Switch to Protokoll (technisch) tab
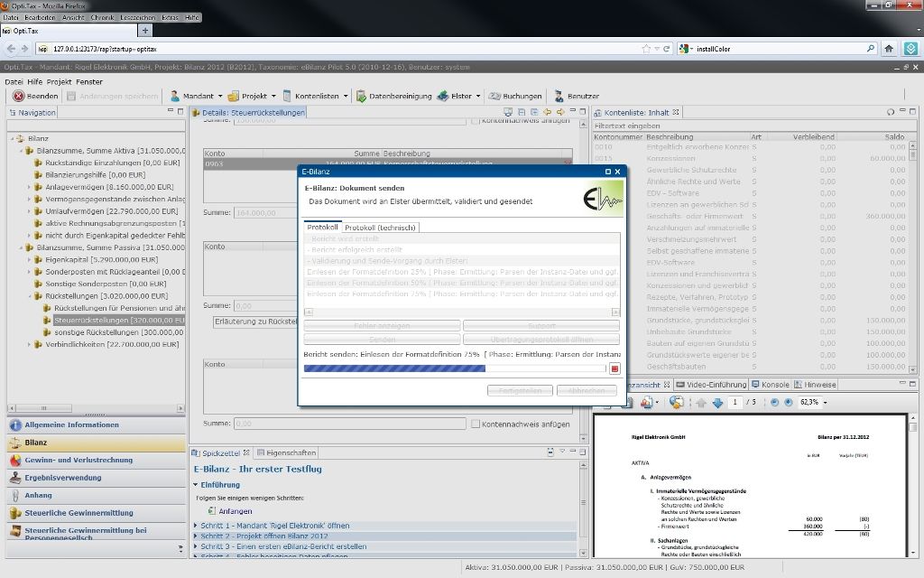 [380, 228]
